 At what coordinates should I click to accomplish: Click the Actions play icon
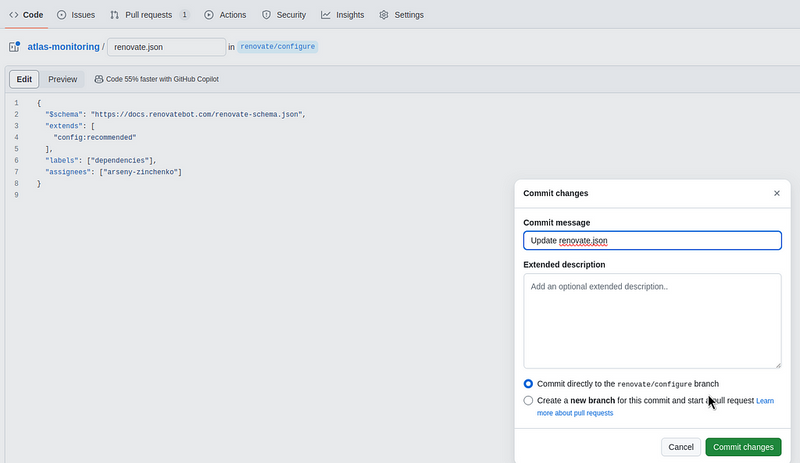[x=209, y=15]
